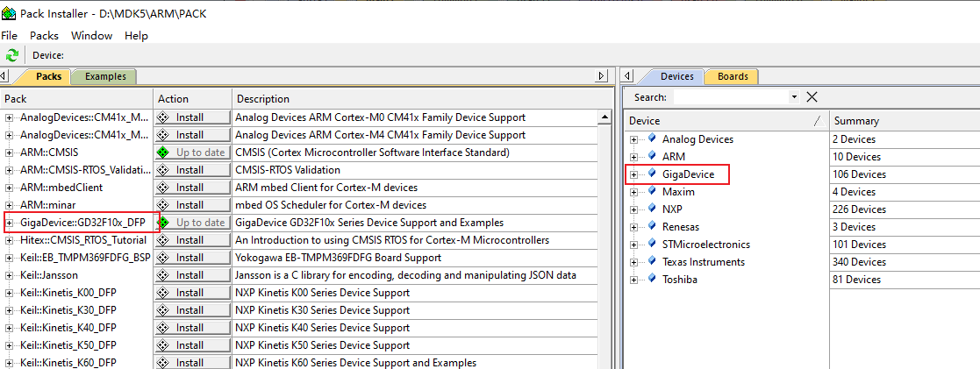
Task: Expand the GigaDevice::GD32F10x_DFP pack tree node
Action: 10,223
